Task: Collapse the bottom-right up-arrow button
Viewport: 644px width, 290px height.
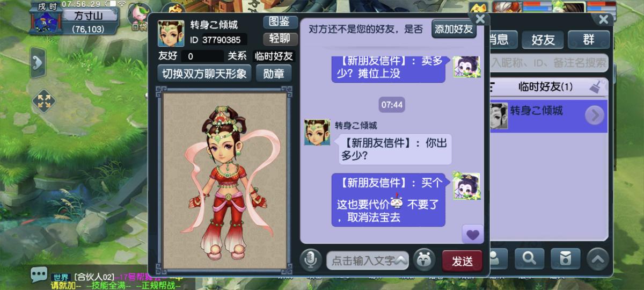Action: click(597, 259)
